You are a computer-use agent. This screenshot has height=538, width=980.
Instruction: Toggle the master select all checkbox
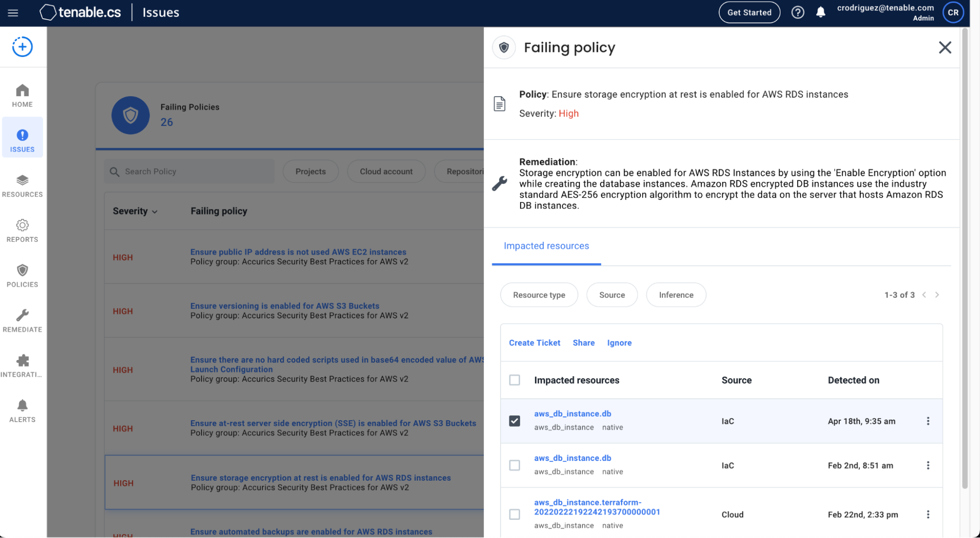[515, 380]
